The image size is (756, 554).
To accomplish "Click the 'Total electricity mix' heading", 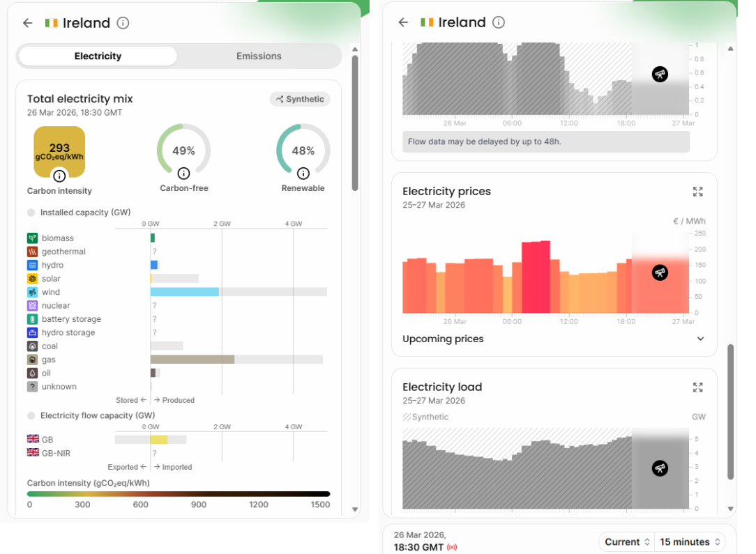I will 80,99.
